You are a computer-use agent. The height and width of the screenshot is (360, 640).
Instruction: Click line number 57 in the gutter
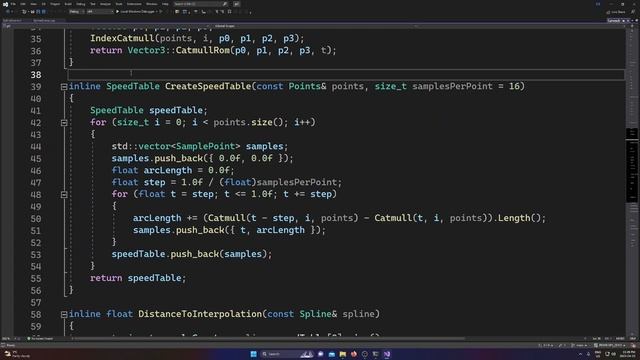(x=36, y=302)
